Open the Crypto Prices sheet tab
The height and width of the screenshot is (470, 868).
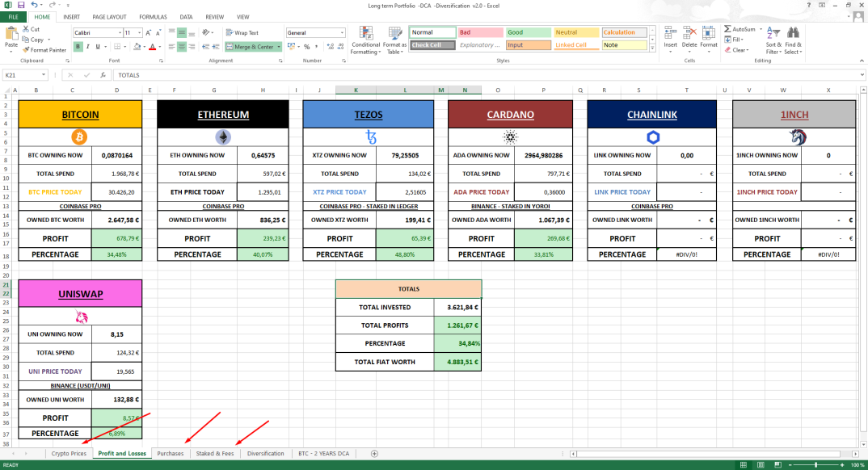(x=69, y=453)
